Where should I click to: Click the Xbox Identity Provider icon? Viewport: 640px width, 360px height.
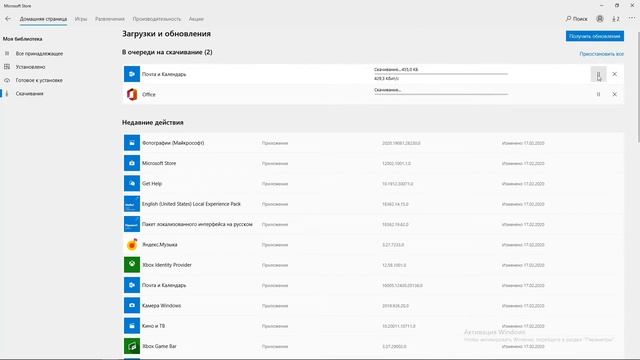pyautogui.click(x=132, y=265)
